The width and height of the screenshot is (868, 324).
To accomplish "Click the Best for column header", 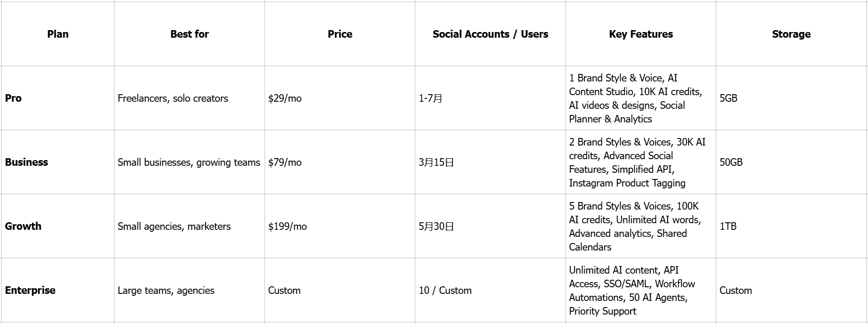I will [189, 34].
